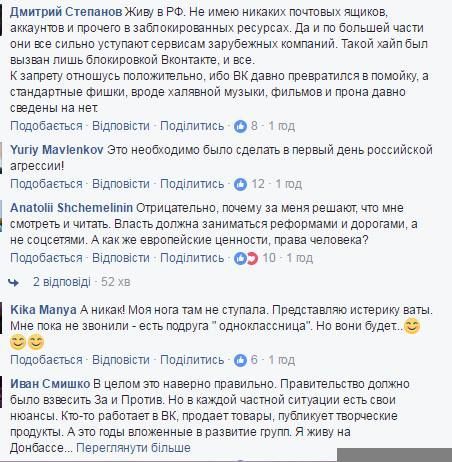
Task: Click the 1 год timestamp on Yuriy Mavlenkov's comment
Action: click(x=289, y=184)
